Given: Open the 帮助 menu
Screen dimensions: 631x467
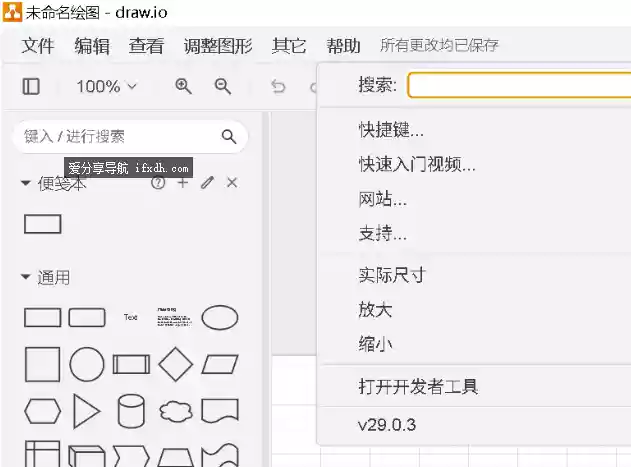Looking at the screenshot, I should [343, 45].
